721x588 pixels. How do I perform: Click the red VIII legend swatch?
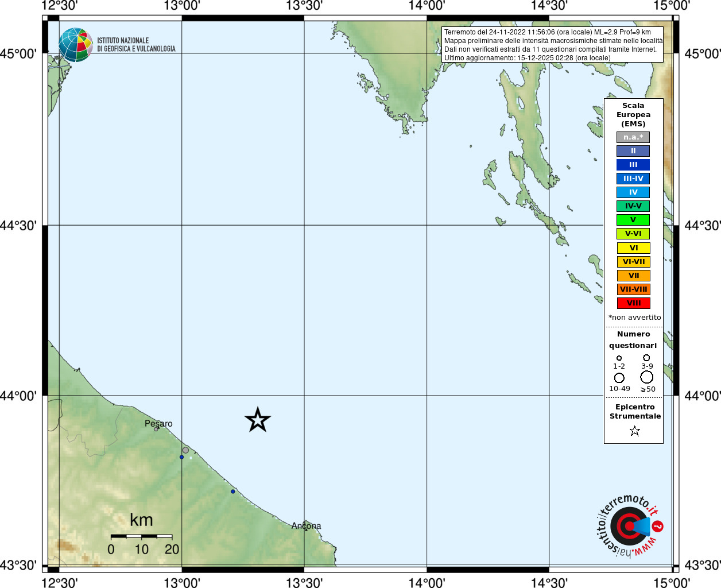[633, 303]
